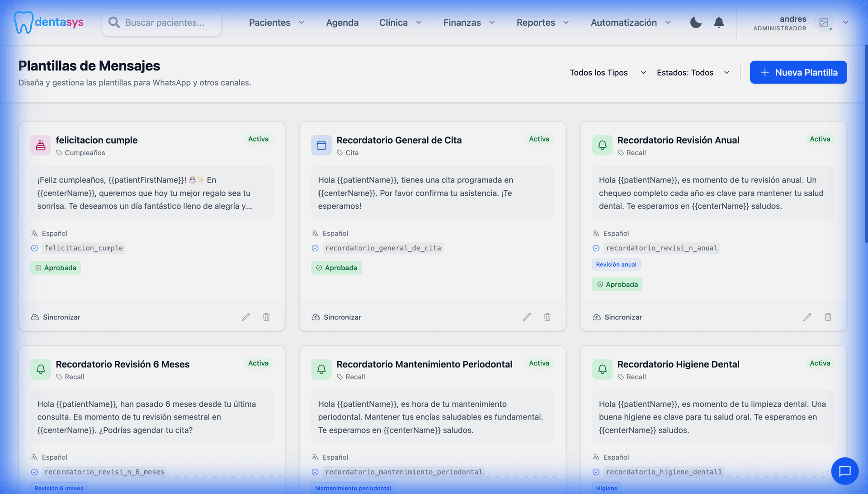Screen dimensions: 868x494
Task: Go to the Agenda section
Action: pyautogui.click(x=342, y=22)
